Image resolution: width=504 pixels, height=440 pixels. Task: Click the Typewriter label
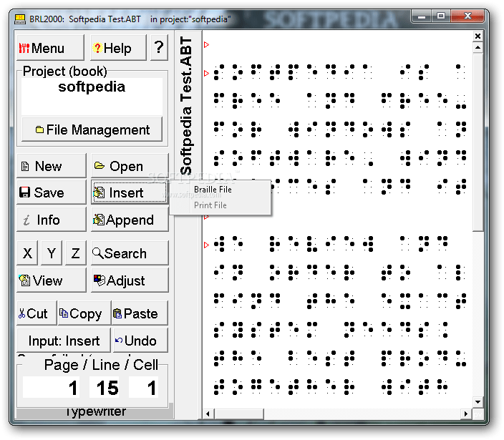click(95, 411)
